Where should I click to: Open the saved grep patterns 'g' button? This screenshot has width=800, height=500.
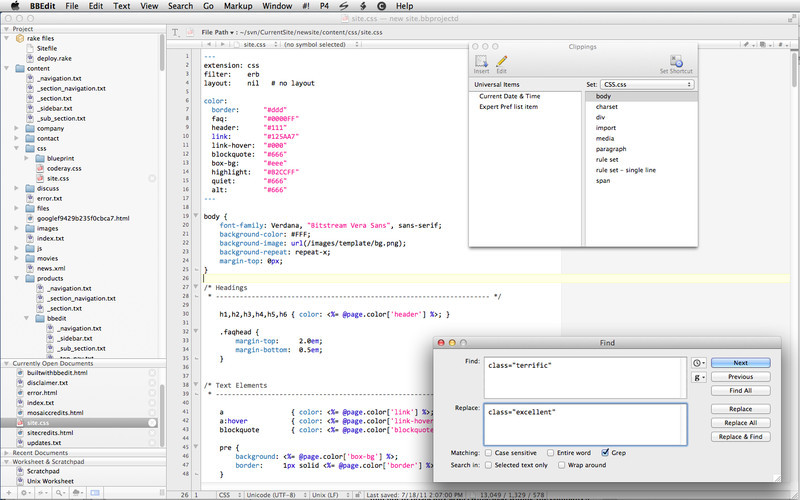(698, 378)
